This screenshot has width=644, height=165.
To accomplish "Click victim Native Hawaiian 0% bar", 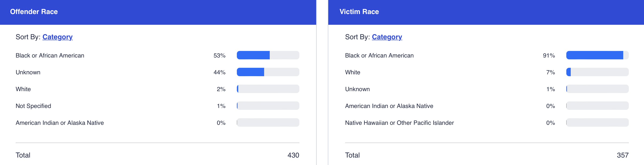I will tap(597, 122).
